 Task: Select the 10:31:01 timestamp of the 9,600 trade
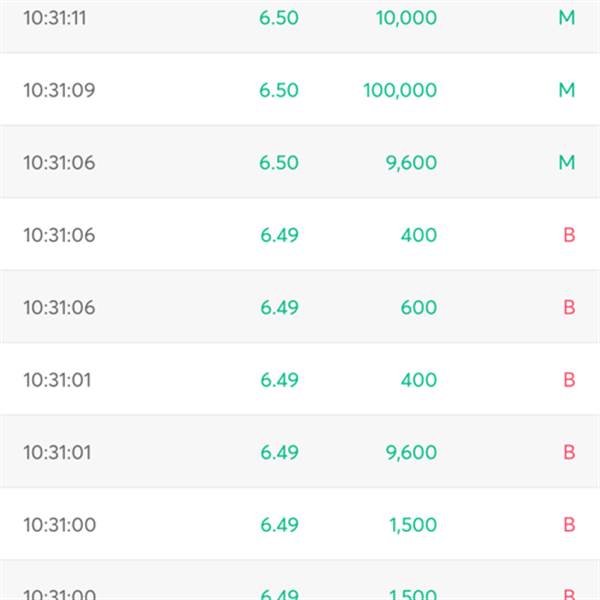tap(57, 452)
